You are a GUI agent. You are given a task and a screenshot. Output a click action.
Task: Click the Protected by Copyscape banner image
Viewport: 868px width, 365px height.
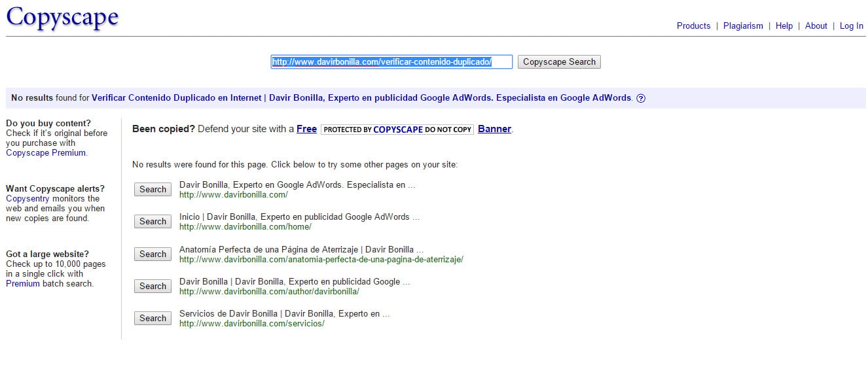(397, 130)
